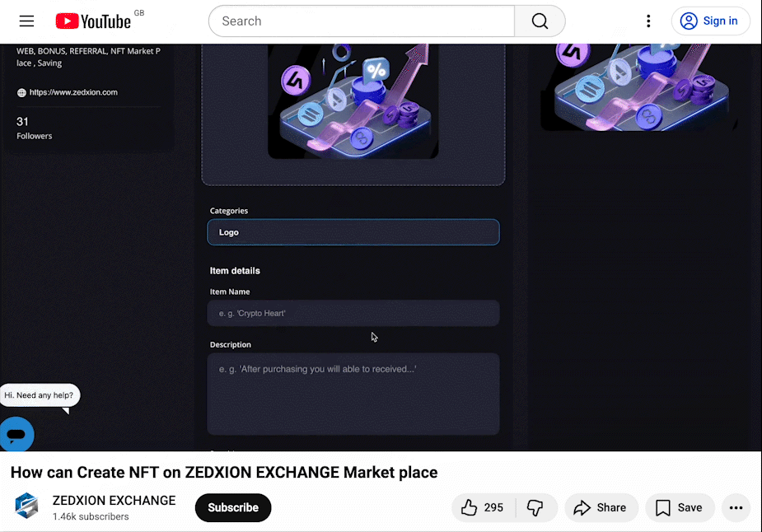762x532 pixels.
Task: Like the video with thumbs up
Action: point(483,507)
